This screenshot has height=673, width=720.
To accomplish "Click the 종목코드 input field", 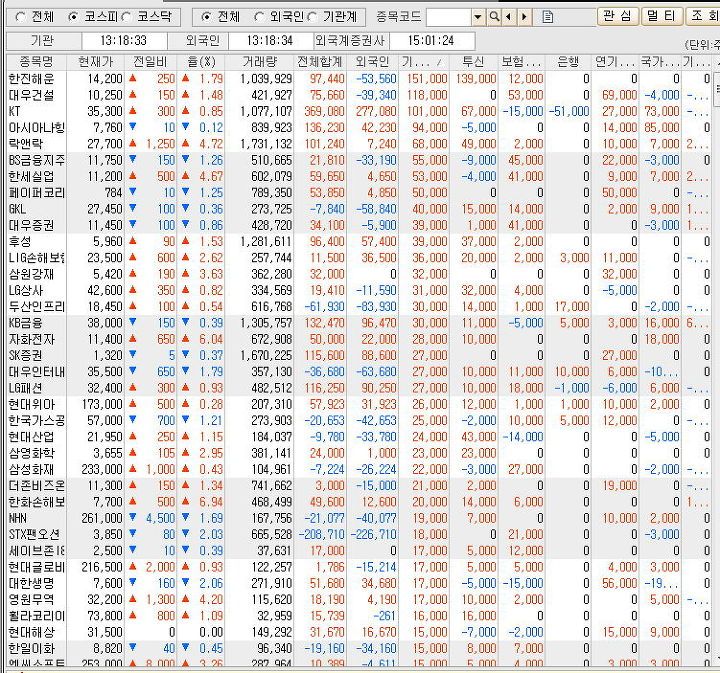I will click(x=449, y=17).
